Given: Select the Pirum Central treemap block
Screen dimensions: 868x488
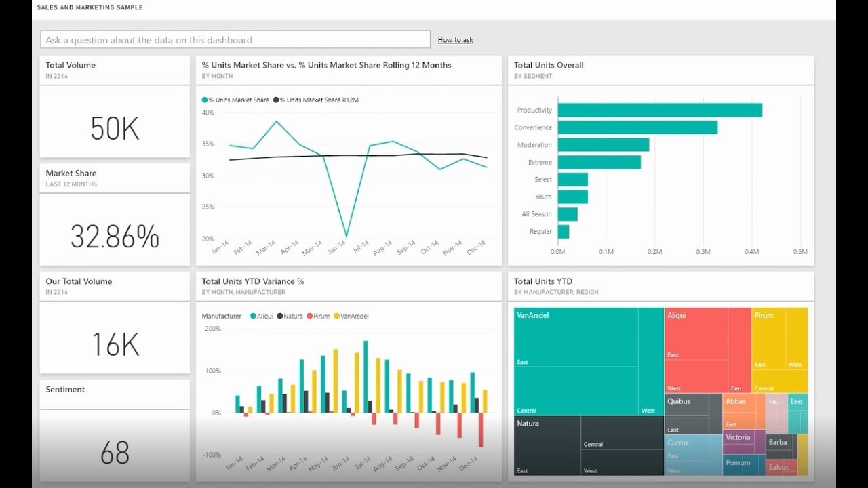Looking at the screenshot, I should click(780, 382).
